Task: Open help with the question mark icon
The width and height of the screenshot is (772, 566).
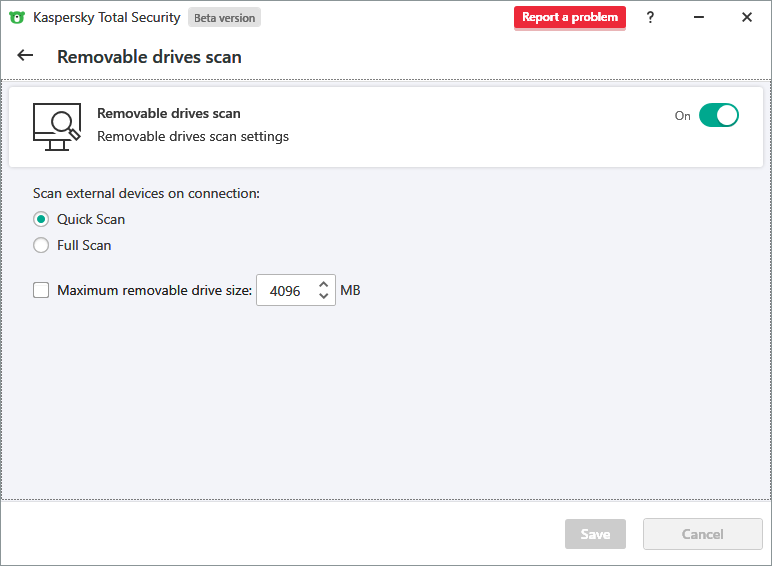Action: pyautogui.click(x=650, y=17)
